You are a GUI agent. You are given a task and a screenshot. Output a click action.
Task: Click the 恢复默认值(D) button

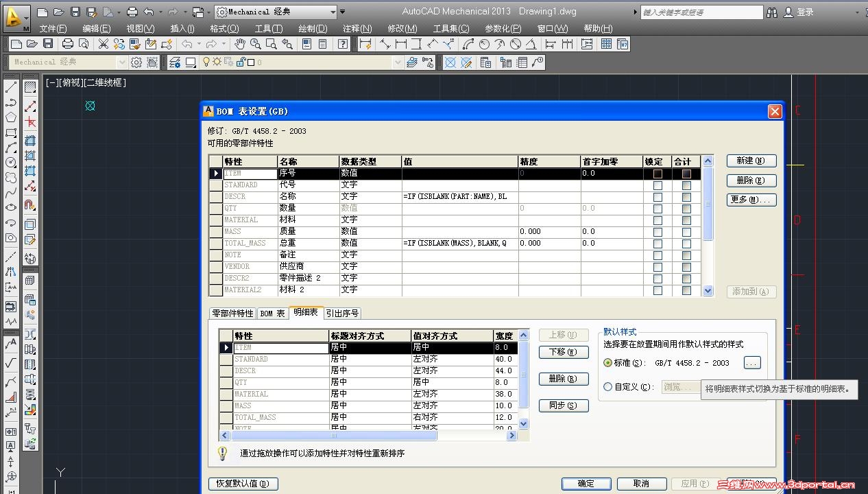(243, 483)
